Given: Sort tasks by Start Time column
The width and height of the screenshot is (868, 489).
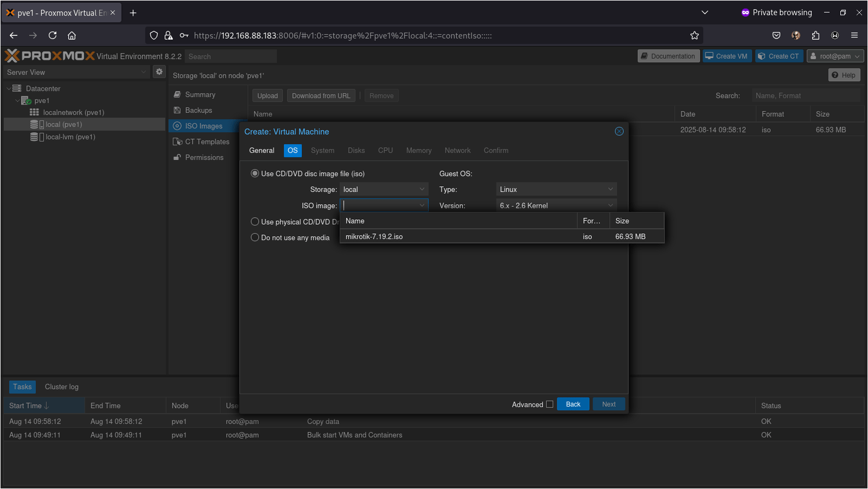Looking at the screenshot, I should [x=44, y=405].
